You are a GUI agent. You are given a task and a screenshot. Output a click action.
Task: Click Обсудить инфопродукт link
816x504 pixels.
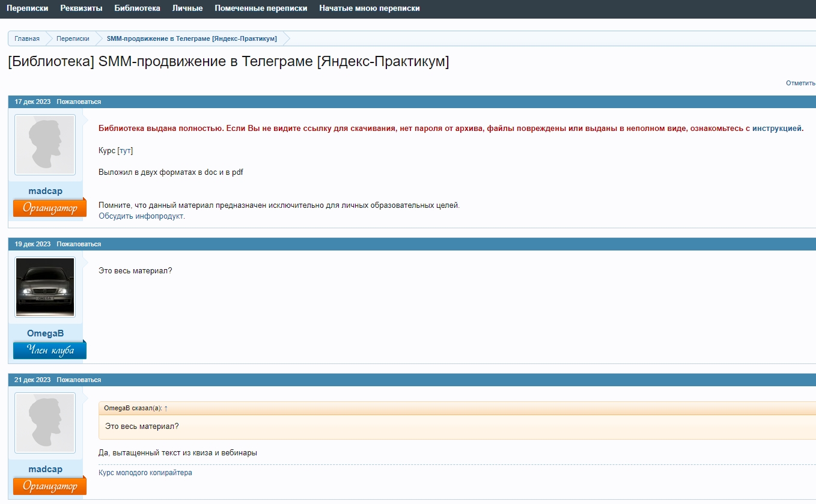(141, 216)
